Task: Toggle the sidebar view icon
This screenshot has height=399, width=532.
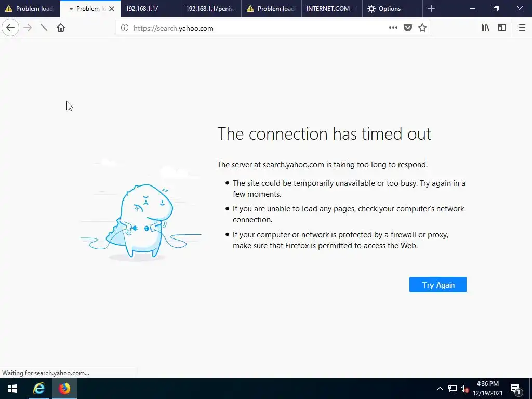Action: point(502,28)
